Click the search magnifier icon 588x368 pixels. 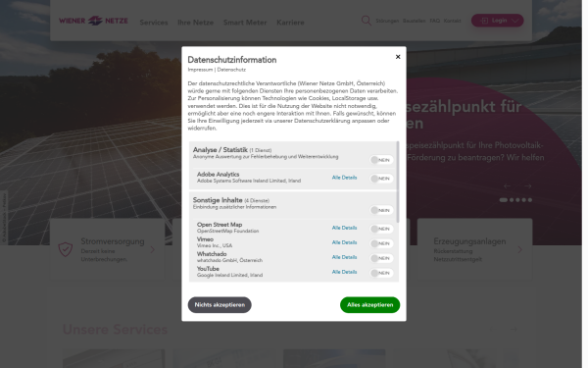(x=366, y=21)
